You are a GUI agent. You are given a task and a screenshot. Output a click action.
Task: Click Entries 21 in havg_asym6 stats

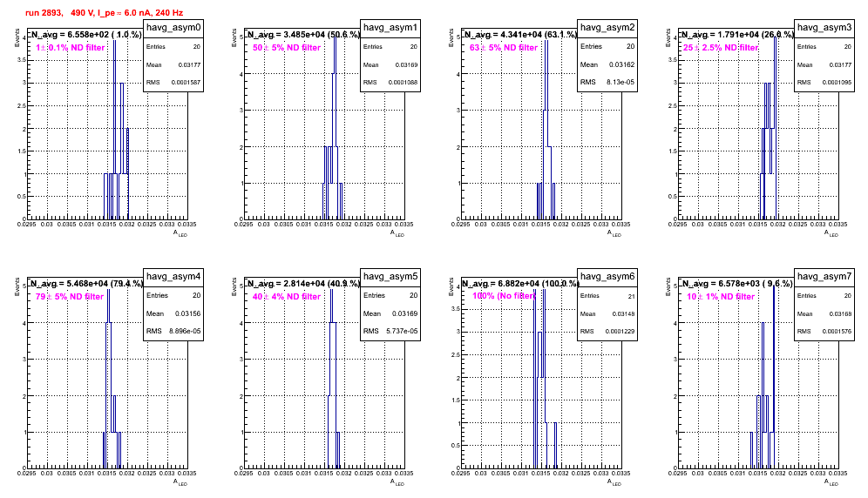607,296
